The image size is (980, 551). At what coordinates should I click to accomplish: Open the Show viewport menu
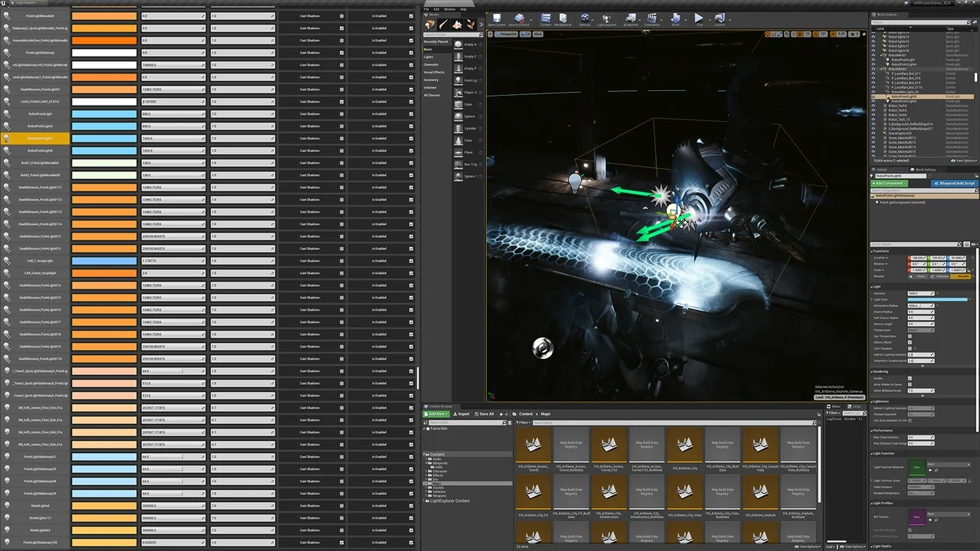pos(538,34)
